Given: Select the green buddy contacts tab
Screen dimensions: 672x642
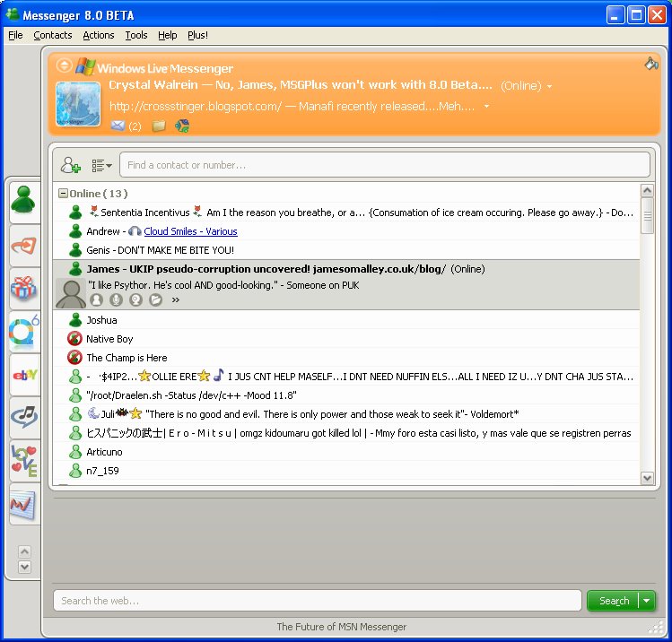Looking at the screenshot, I should [23, 200].
